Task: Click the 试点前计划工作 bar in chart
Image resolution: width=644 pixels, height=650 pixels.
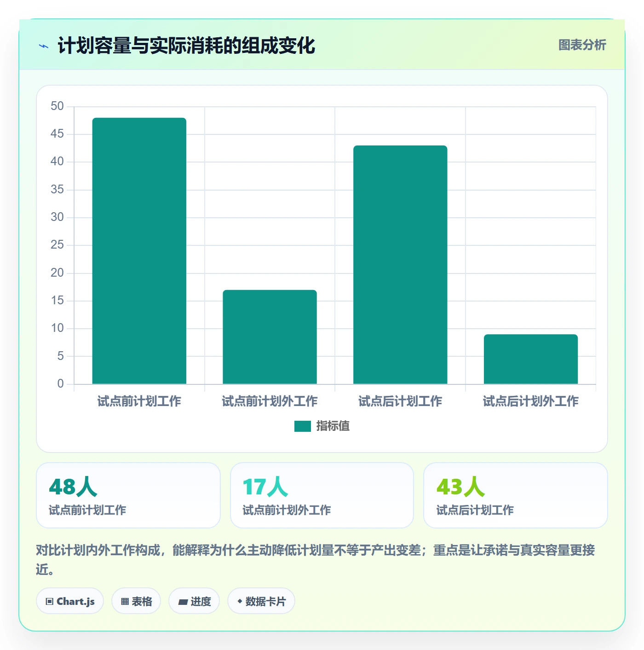Action: tap(139, 251)
